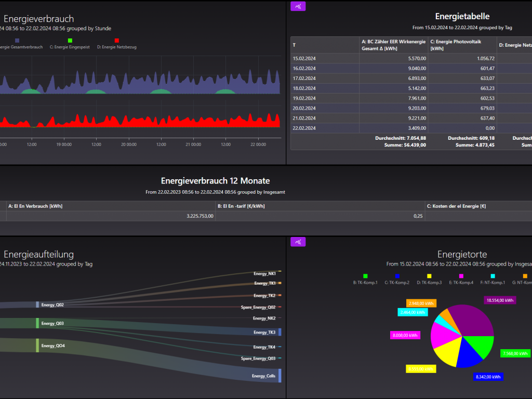This screenshot has width=532, height=399.
Task: Toggle the blue TK-Komp.2 pie legend square
Action: [x=397, y=276]
